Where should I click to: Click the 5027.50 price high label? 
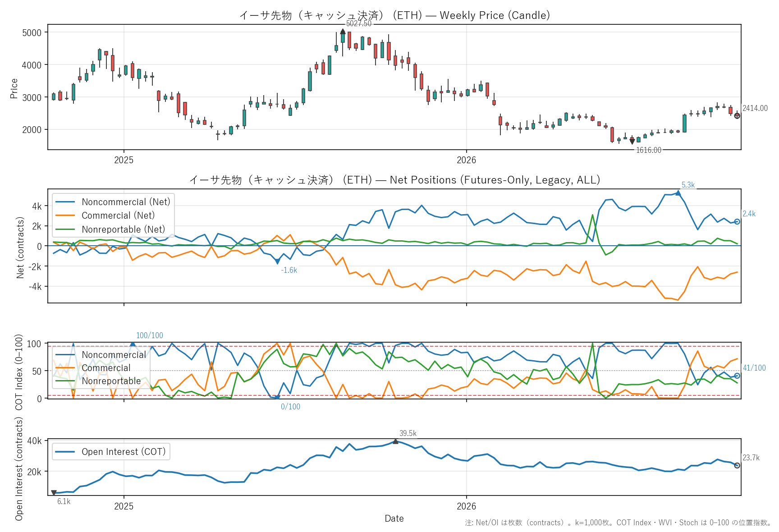359,23
